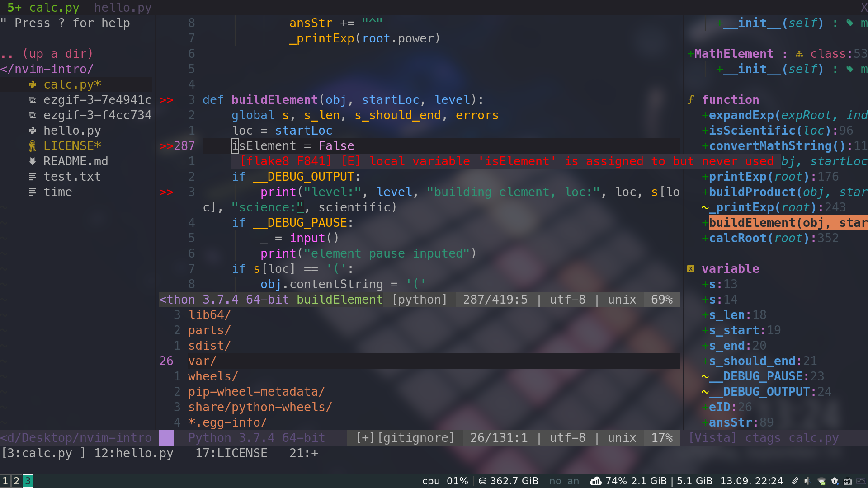Viewport: 868px width, 488px height.
Task: Click the purple mode block in the statusline
Action: tap(166, 438)
